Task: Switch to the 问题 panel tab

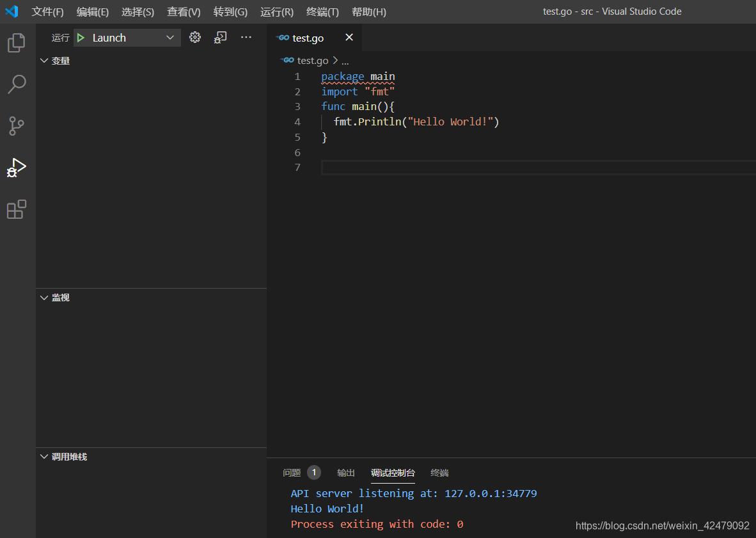Action: click(292, 473)
